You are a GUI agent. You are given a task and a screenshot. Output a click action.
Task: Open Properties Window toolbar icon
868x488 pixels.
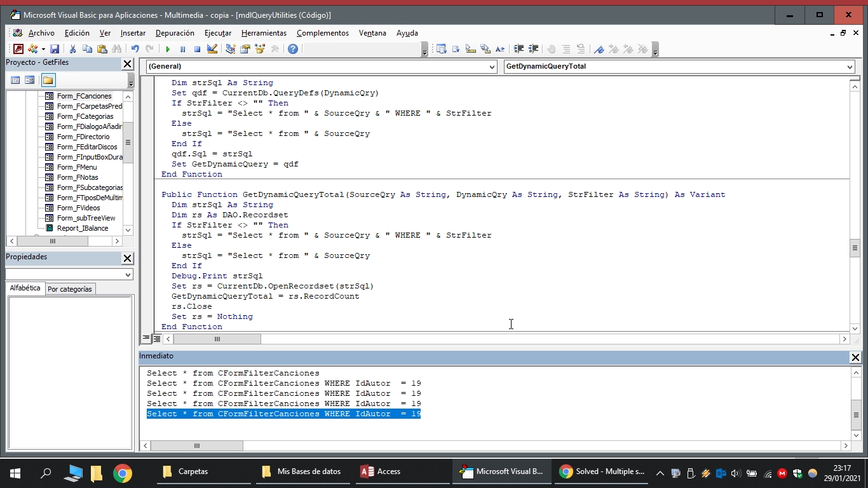[x=245, y=49]
